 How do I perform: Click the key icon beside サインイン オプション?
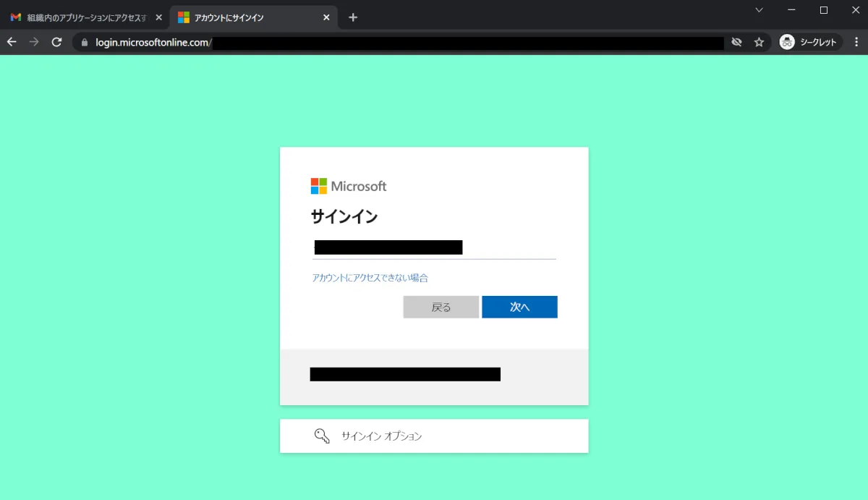[322, 436]
